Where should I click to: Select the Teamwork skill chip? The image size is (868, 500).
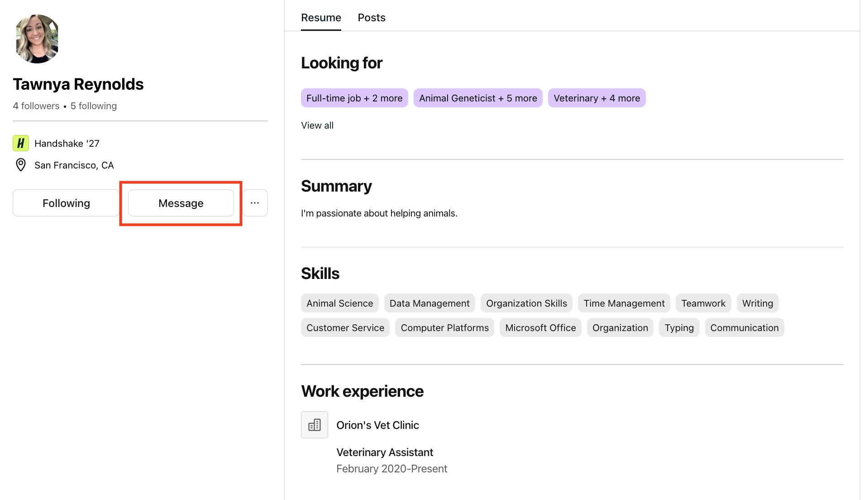[703, 303]
